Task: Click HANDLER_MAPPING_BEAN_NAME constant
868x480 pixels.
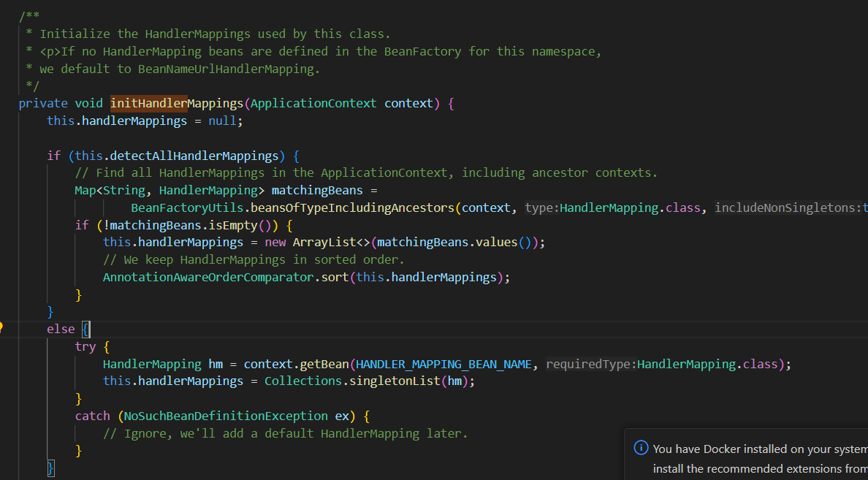Action: [443, 365]
